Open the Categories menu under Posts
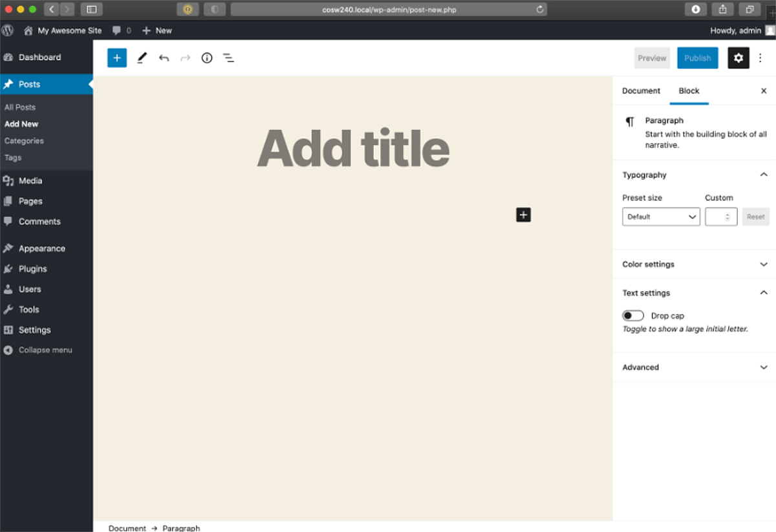Screen dimensions: 776x532 [24, 140]
